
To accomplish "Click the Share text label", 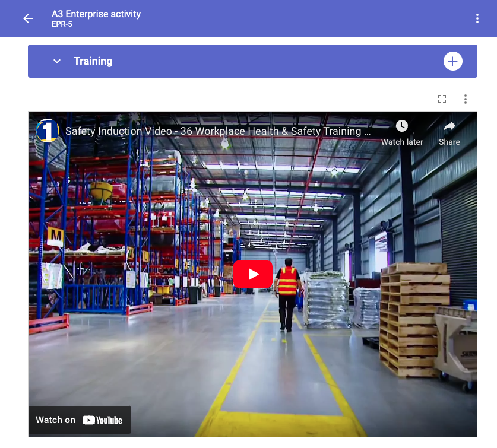I will pyautogui.click(x=449, y=142).
